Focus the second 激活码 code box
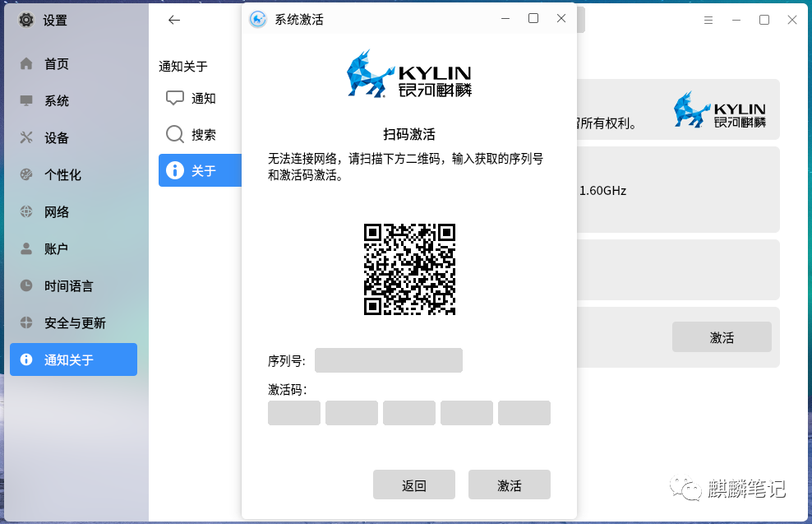 pos(352,413)
